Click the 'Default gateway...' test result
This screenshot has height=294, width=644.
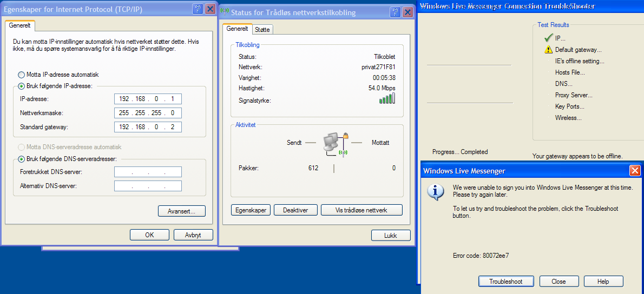pos(579,50)
